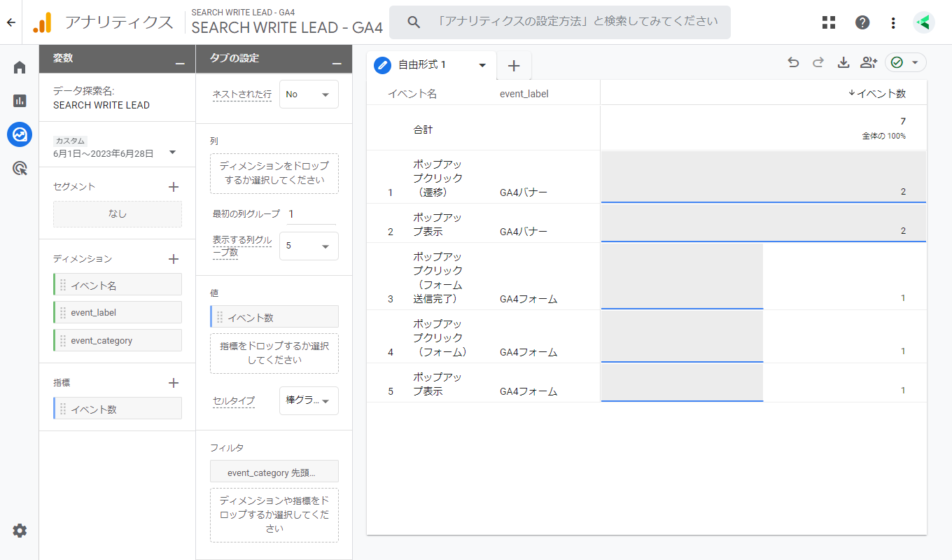Click the イベント数 value chip under 値
The width and height of the screenshot is (952, 560).
tap(274, 317)
